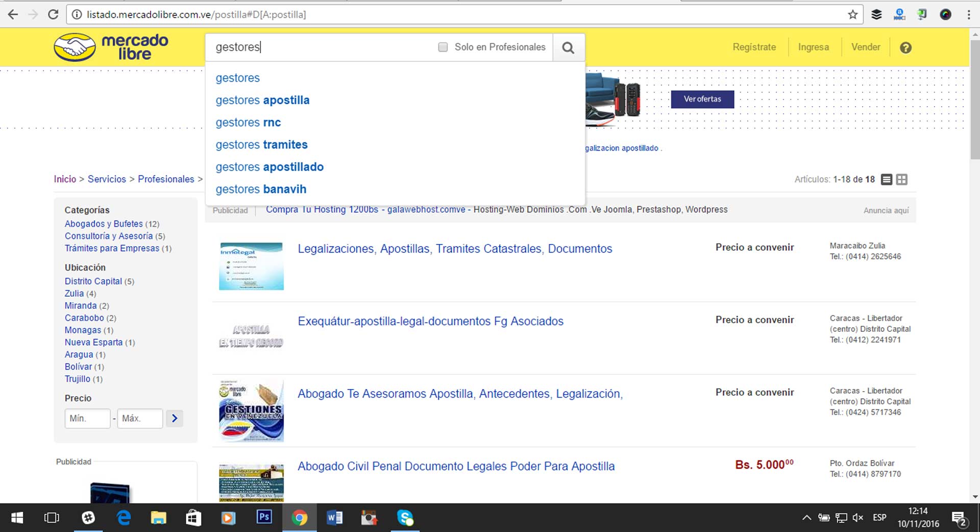Open Profesionales in the breadcrumb
980x532 pixels.
pyautogui.click(x=166, y=179)
